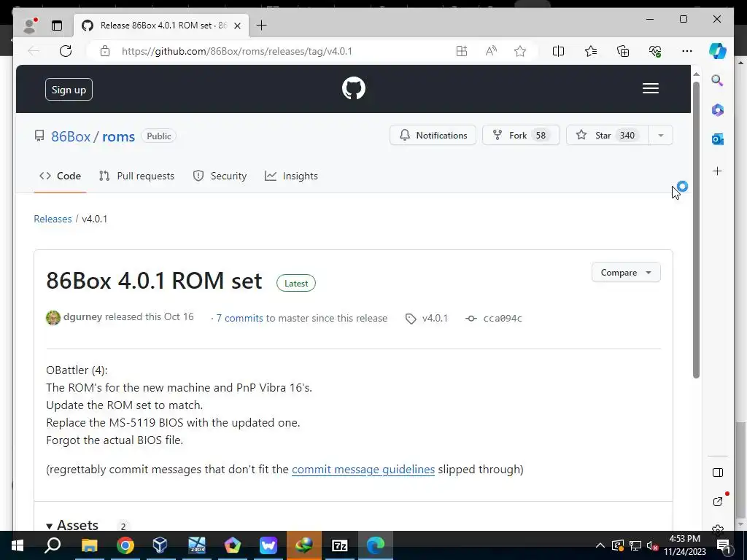Image resolution: width=747 pixels, height=560 pixels.
Task: Click the sidebar plus customize icon
Action: coord(718,171)
